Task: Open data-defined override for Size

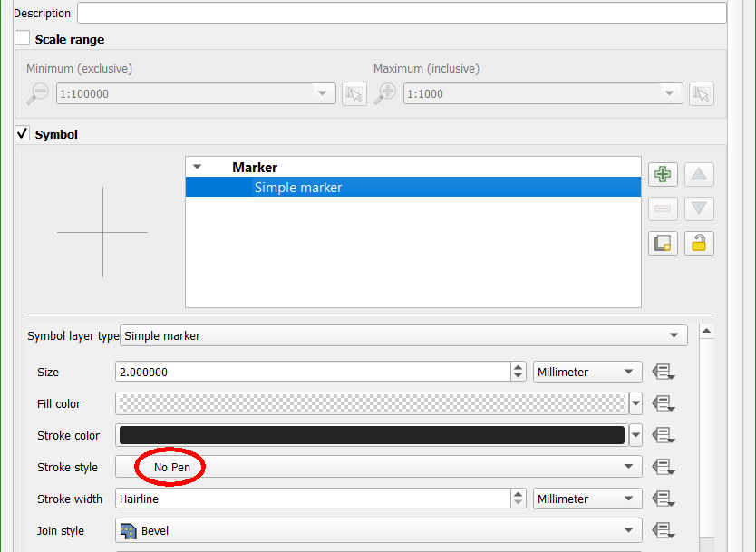Action: tap(663, 373)
